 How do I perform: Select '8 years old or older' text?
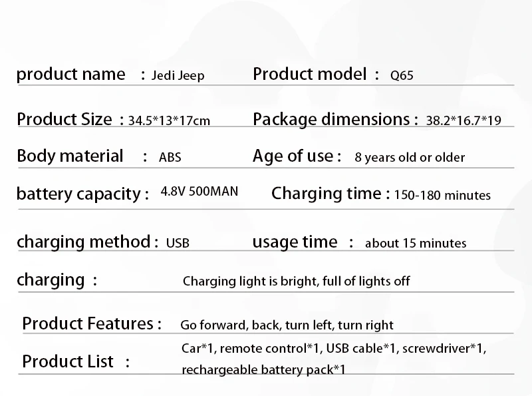(x=410, y=157)
